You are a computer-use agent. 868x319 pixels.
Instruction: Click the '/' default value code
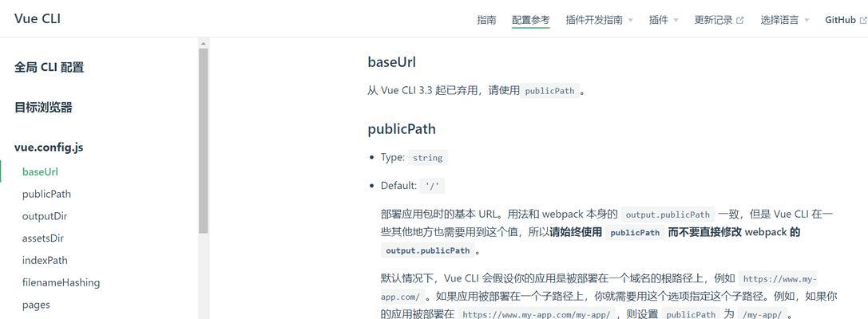point(432,187)
